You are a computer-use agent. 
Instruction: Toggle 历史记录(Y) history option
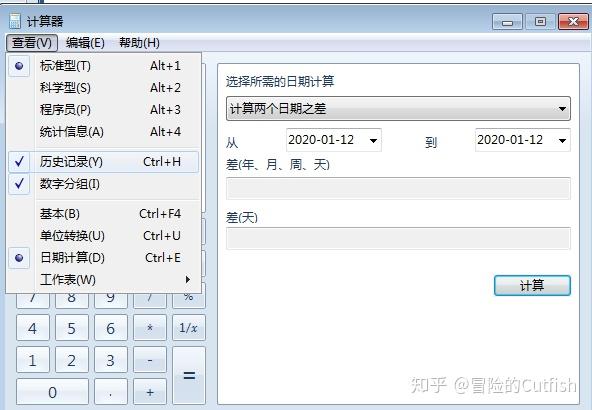[103, 162]
